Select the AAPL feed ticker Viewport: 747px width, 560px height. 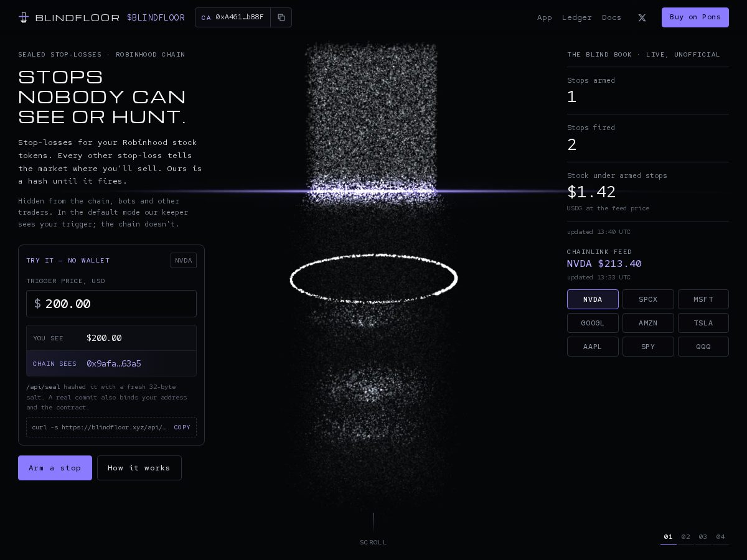coord(593,347)
